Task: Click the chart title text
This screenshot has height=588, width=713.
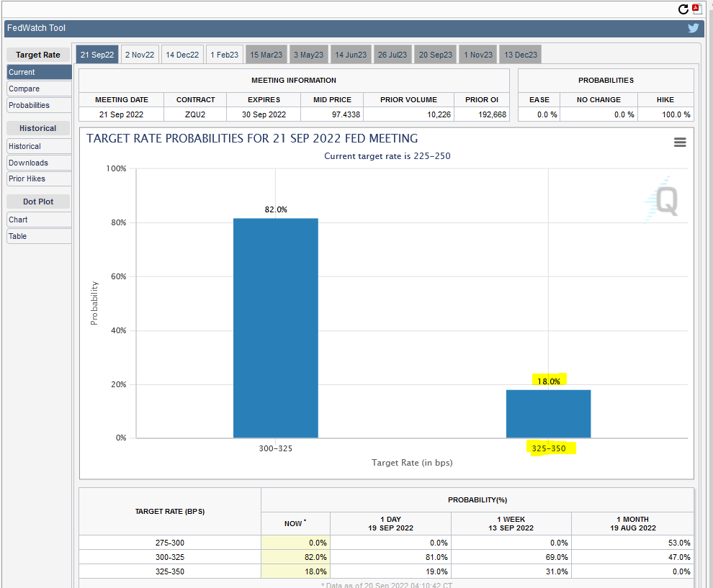Action: [252, 139]
